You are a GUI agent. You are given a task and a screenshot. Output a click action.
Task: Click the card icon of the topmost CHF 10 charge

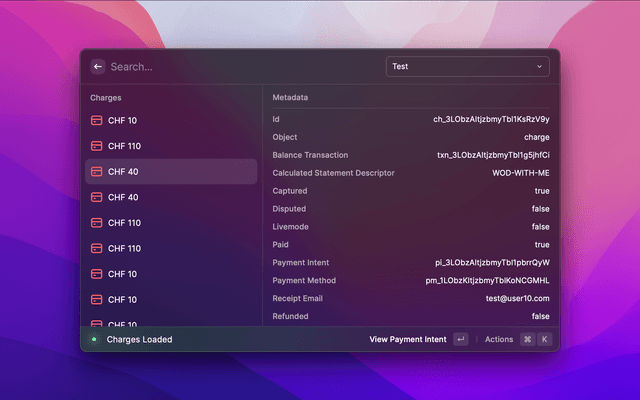[97, 121]
